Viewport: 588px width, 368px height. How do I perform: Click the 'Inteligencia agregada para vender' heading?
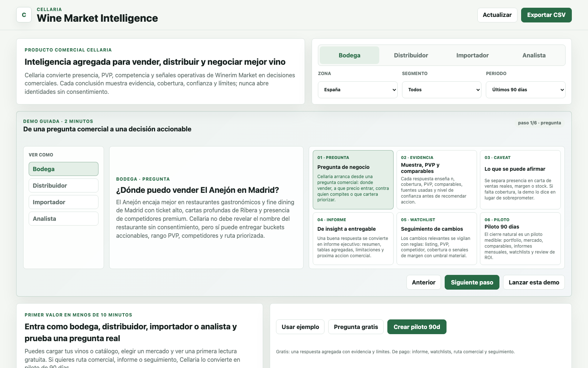click(x=155, y=62)
